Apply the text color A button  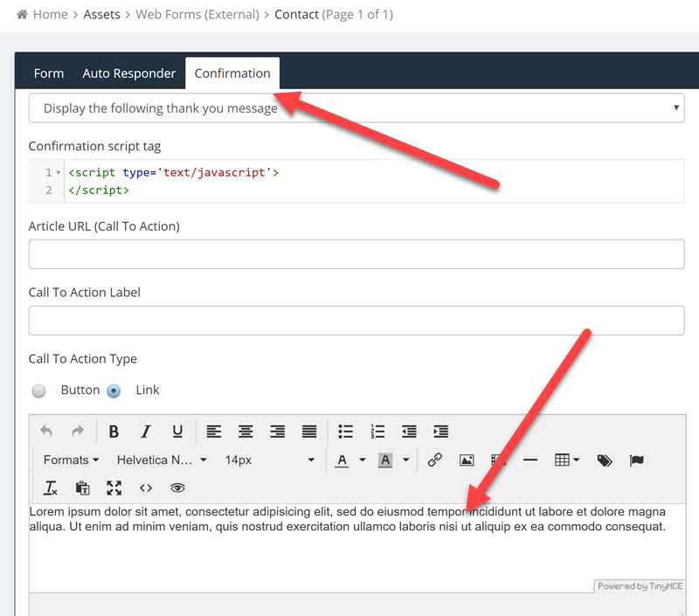click(x=342, y=460)
